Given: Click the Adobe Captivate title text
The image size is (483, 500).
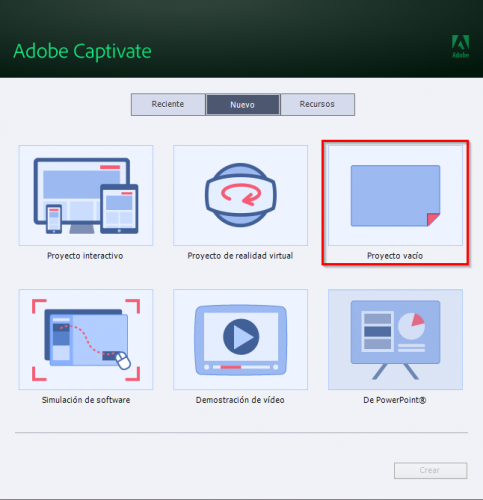Looking at the screenshot, I should click(x=82, y=51).
